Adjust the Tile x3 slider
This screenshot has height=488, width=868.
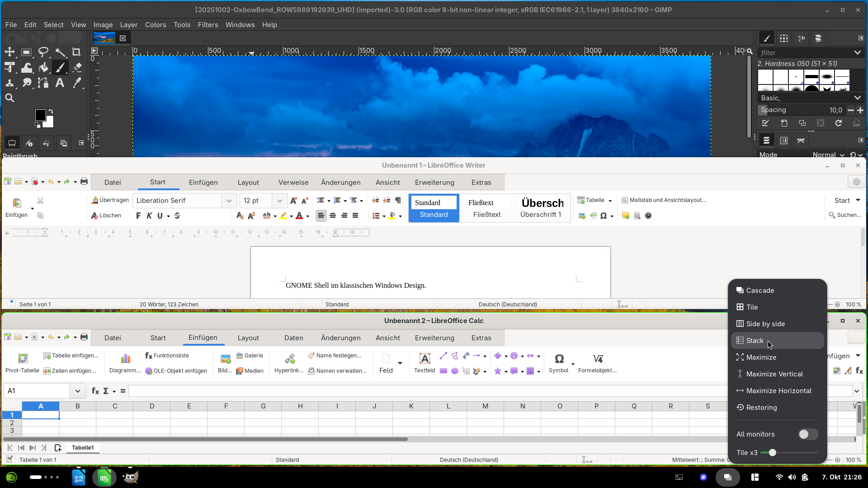coord(772,453)
